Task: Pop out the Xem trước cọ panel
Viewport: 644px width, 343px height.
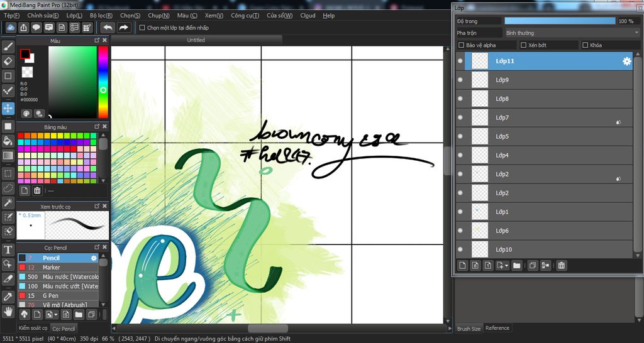Action: (x=97, y=207)
